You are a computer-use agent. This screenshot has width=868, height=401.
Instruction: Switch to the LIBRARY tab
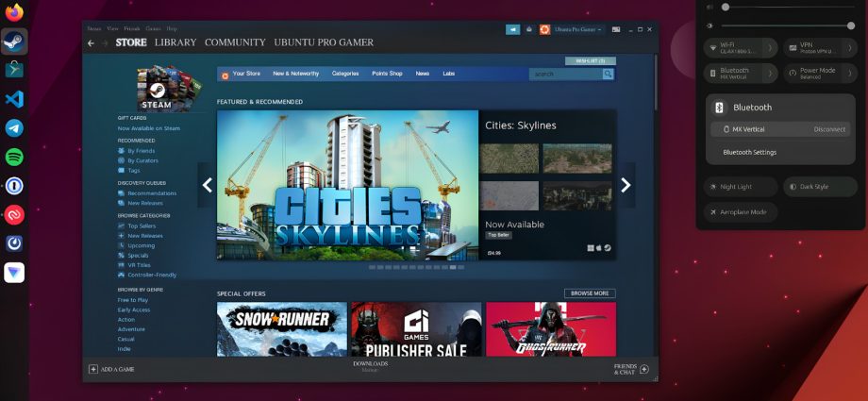(x=175, y=42)
